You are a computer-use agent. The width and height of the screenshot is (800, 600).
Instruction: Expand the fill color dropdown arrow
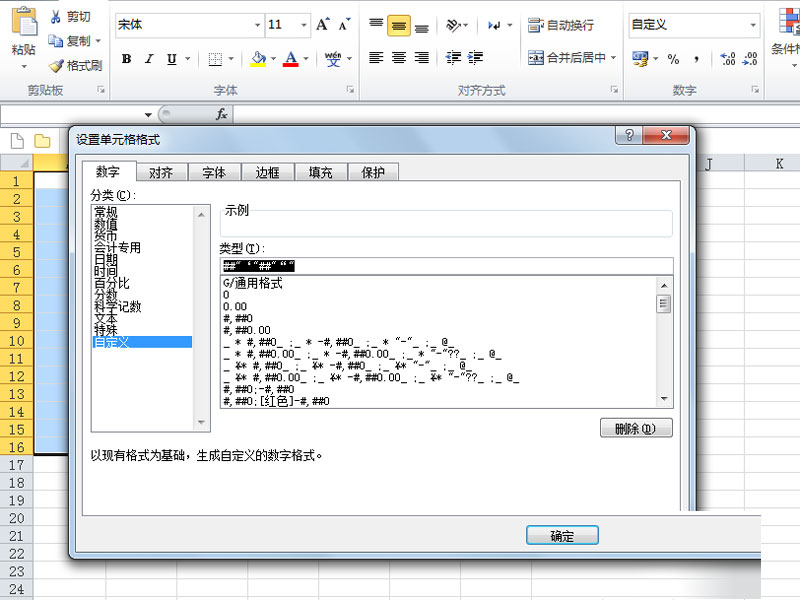tap(273, 59)
